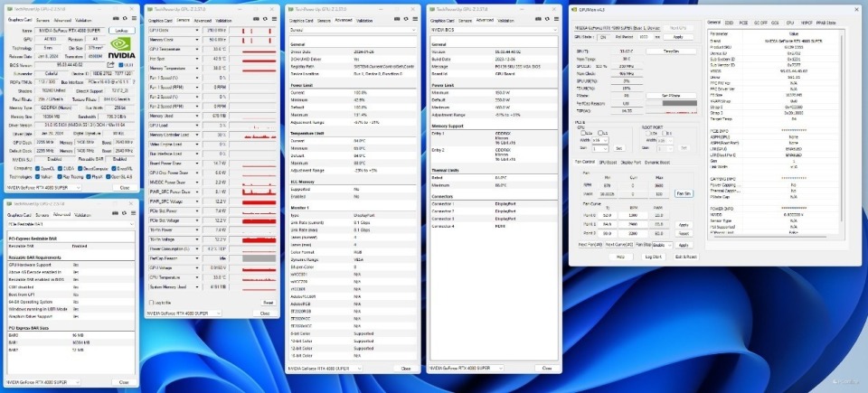Viewport: 868px width, 393px height.
Task: Toggle the Ray Tracing checkbox
Action: click(60, 176)
